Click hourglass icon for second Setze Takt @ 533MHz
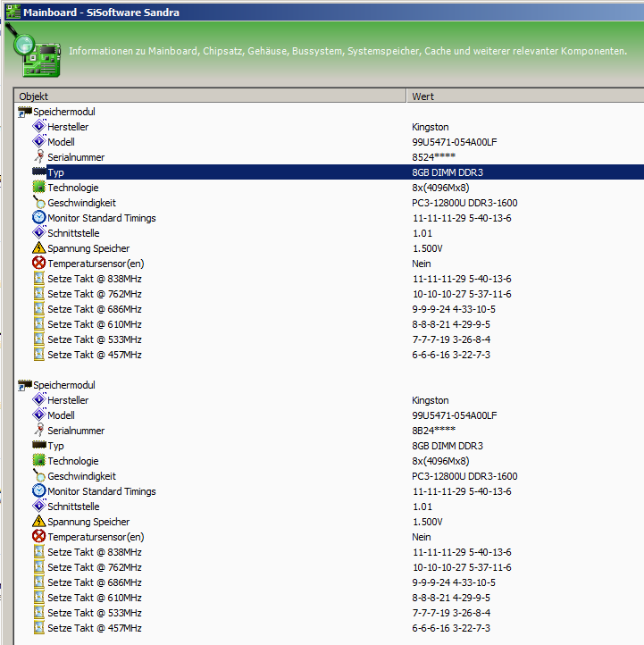Screen dimensions: 644x645 point(39,612)
